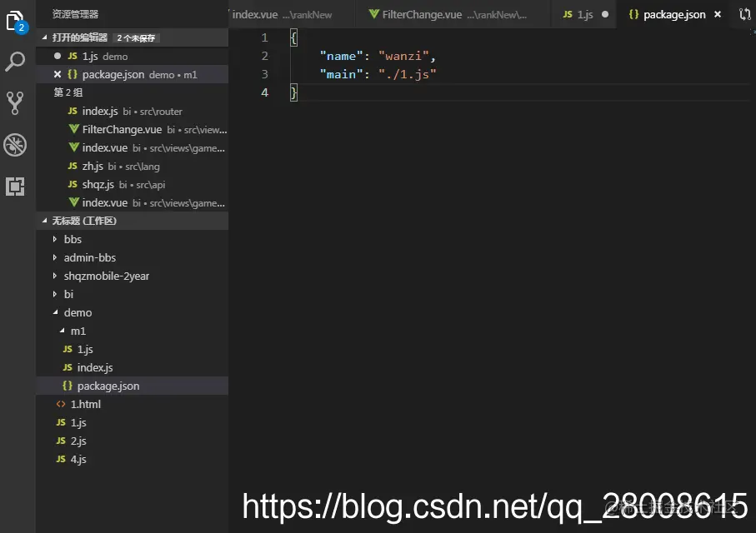Viewport: 756px width, 533px height.
Task: Close package.json in open editors list
Action: [58, 74]
